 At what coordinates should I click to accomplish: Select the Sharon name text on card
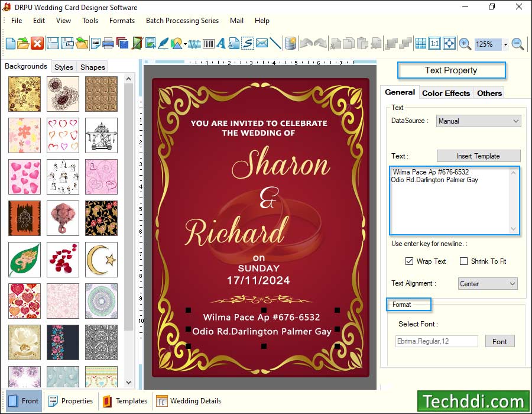click(x=281, y=164)
